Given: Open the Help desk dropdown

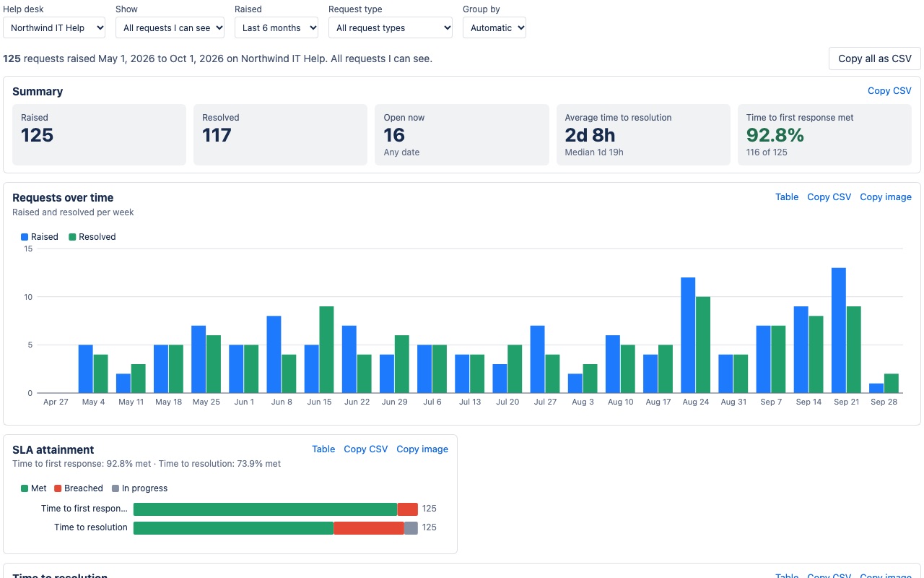Looking at the screenshot, I should [x=54, y=28].
